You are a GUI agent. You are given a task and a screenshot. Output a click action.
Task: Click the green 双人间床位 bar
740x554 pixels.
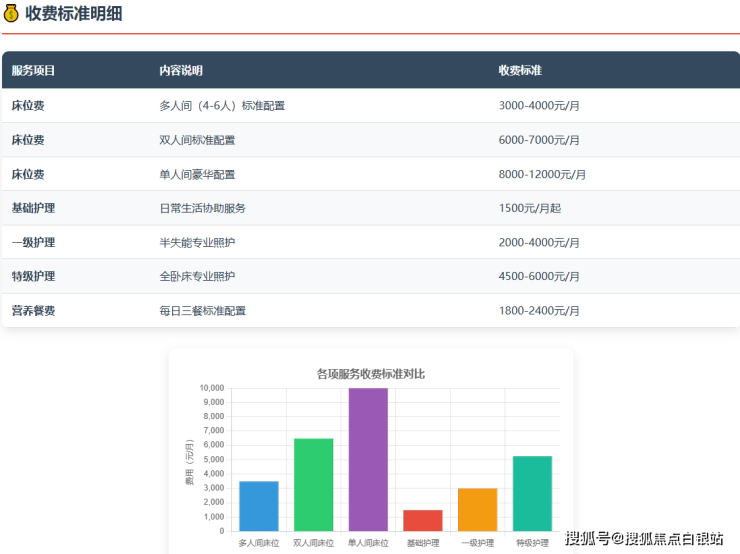313,485
